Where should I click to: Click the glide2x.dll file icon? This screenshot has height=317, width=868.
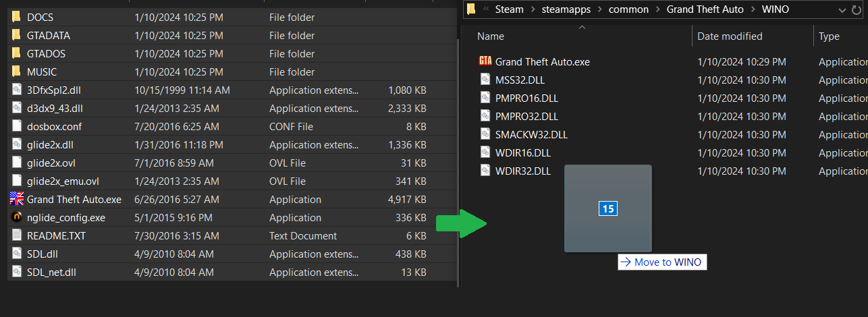click(17, 144)
